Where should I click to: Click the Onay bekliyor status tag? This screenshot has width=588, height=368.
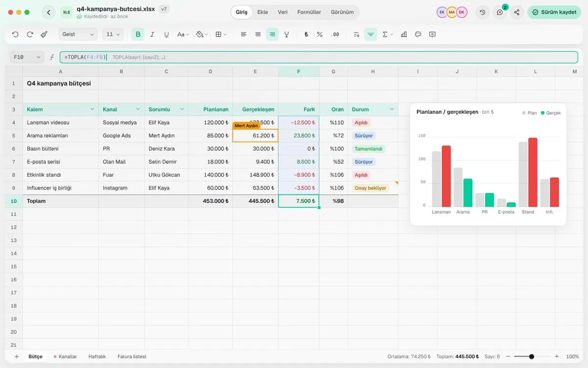(x=370, y=188)
